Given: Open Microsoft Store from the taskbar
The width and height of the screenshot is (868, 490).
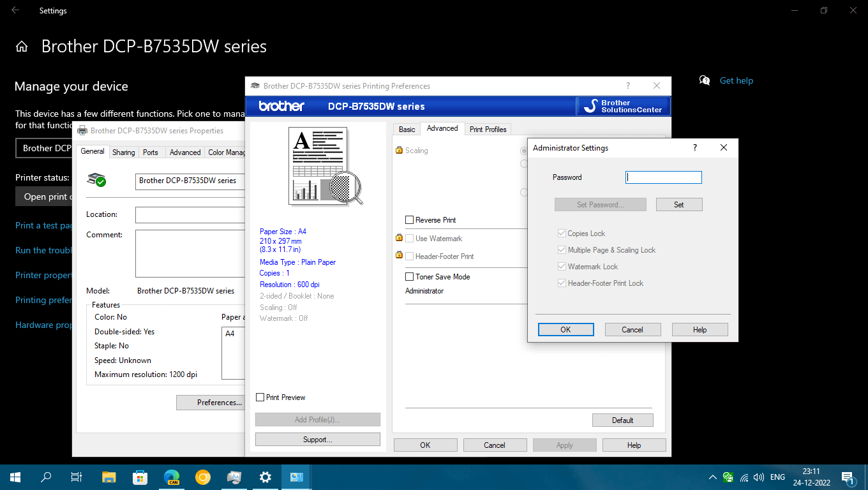Looking at the screenshot, I should [140, 477].
